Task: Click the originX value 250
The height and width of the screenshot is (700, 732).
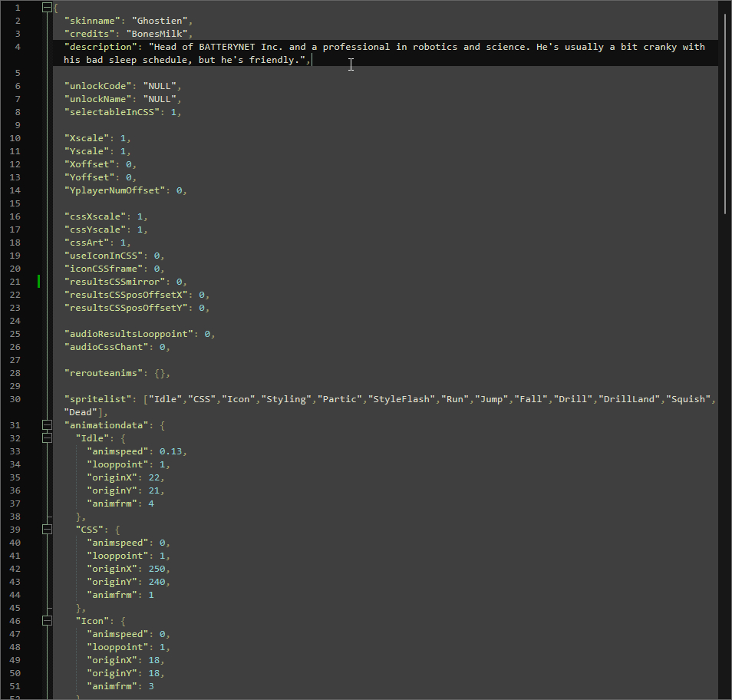Action: pos(159,569)
